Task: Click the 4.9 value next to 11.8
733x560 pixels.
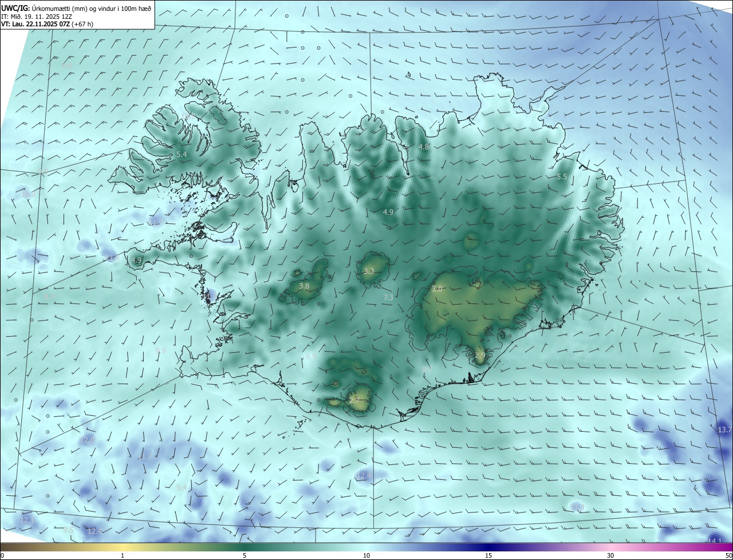Action: pyautogui.click(x=136, y=261)
